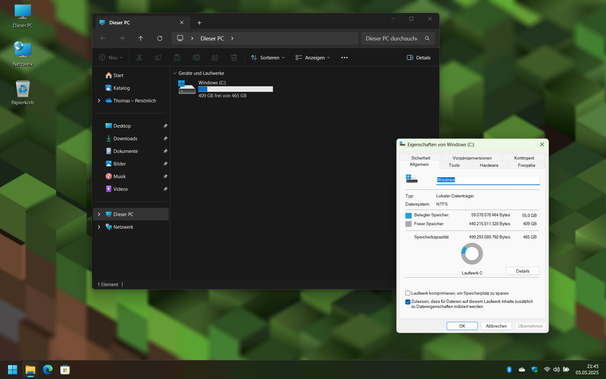Open Microsoft Store from the taskbar
Image resolution: width=606 pixels, height=379 pixels.
65,370
